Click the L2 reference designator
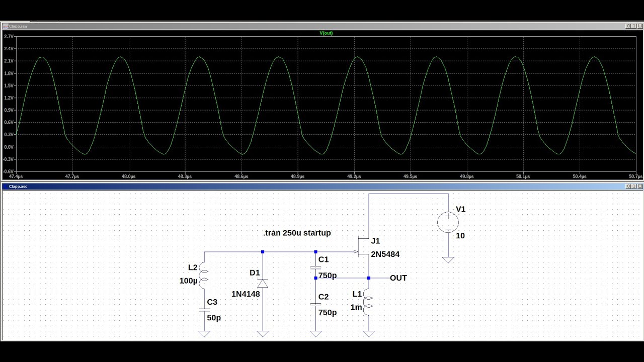 193,267
